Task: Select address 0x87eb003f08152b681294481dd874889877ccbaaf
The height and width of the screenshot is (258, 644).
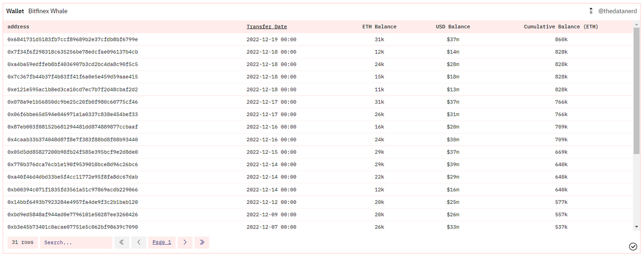Action: (x=72, y=127)
